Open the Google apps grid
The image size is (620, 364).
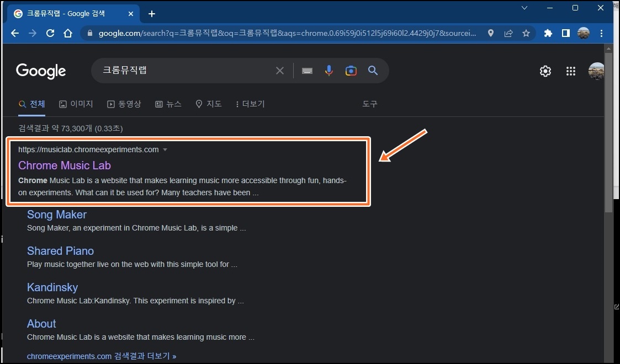[570, 71]
